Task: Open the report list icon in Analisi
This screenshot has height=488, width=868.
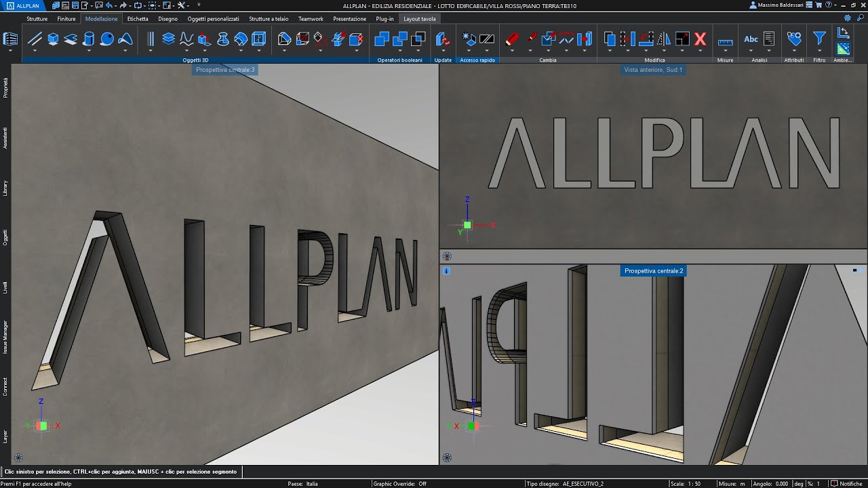Action: click(769, 39)
